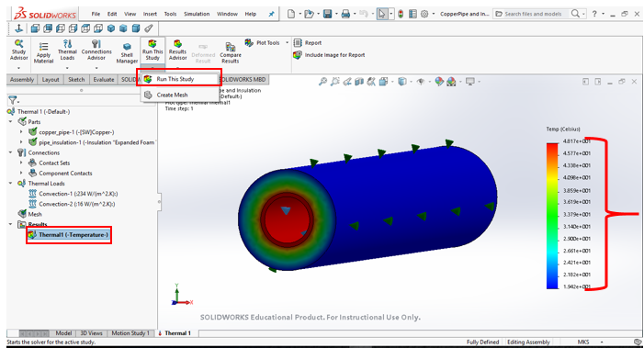Click the New document icon
This screenshot has height=348, width=644.
click(291, 14)
